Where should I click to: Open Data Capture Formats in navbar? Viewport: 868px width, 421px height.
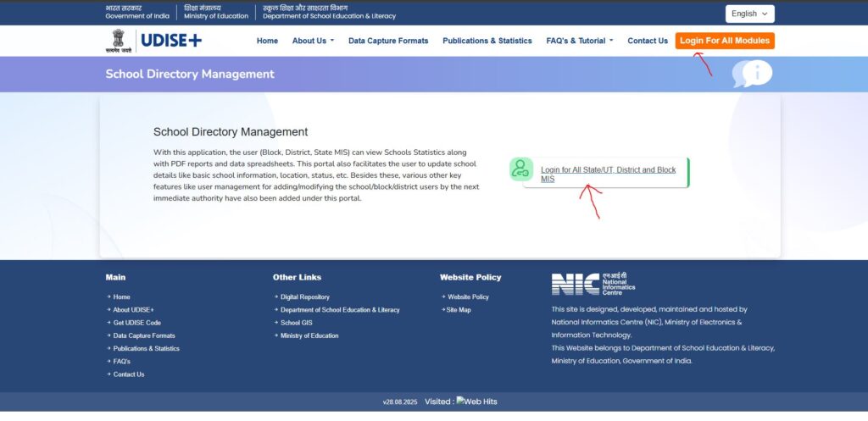388,41
